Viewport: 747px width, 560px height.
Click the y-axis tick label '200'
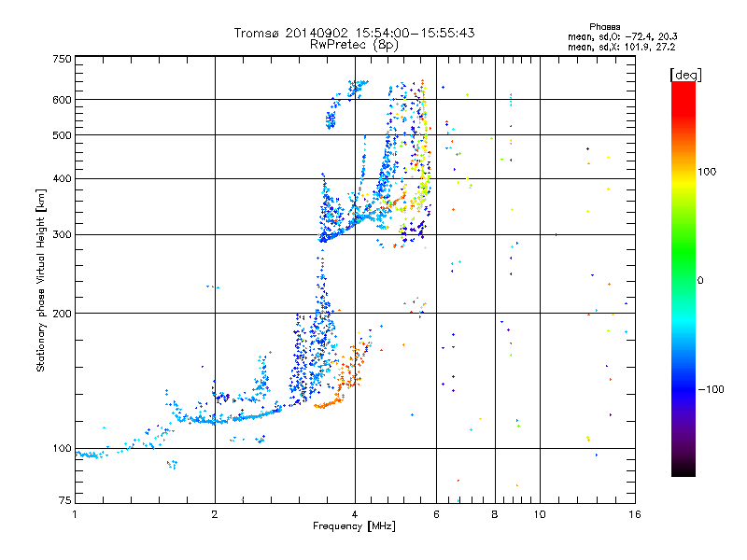pos(62,314)
